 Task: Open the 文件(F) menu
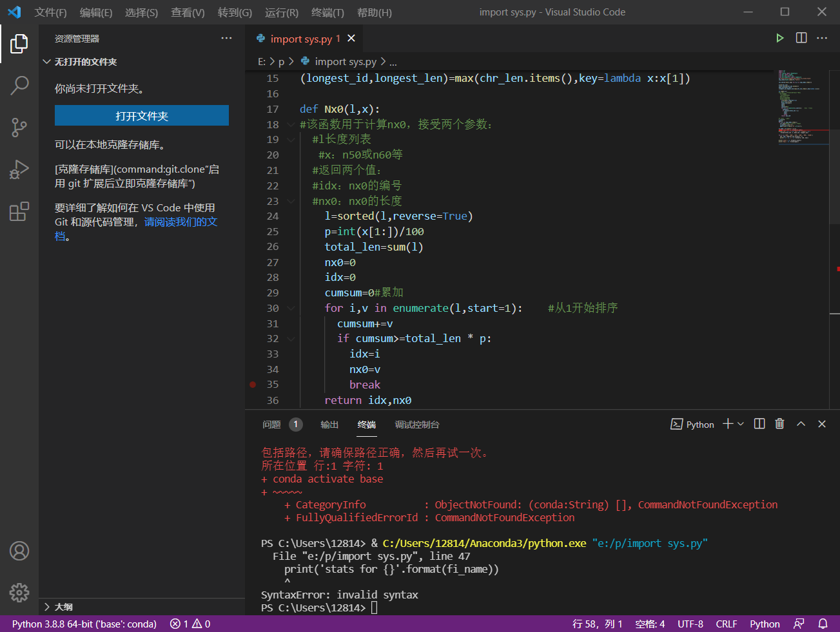[x=51, y=12]
